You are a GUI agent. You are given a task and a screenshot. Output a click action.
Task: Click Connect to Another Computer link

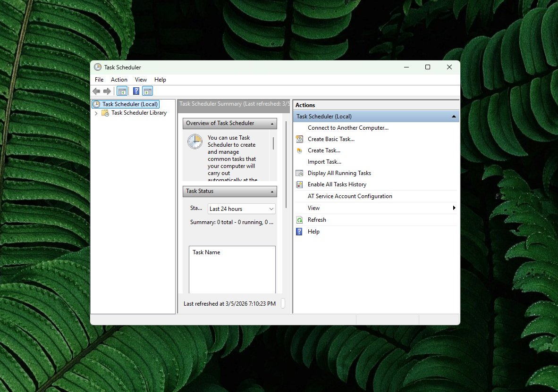pos(348,128)
